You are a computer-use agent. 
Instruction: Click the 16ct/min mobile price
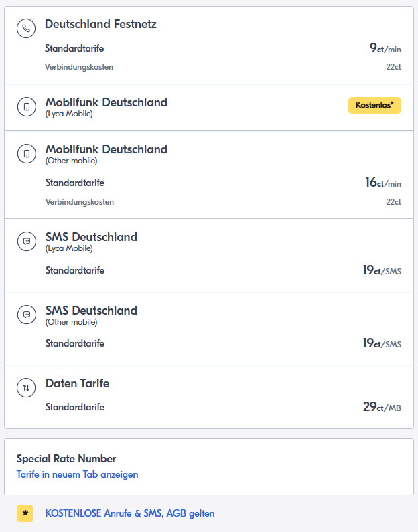(x=383, y=183)
